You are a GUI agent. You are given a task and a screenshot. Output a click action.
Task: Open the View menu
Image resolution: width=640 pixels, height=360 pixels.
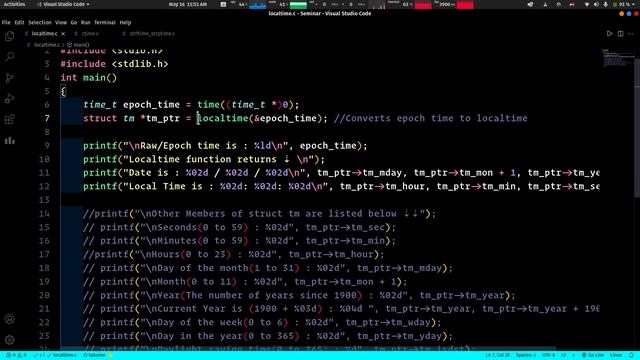coord(61,22)
